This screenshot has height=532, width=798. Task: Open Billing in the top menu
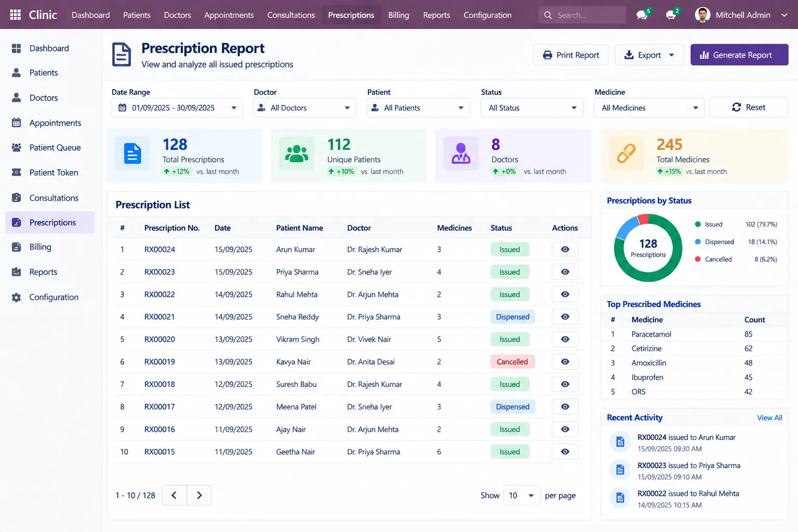398,15
